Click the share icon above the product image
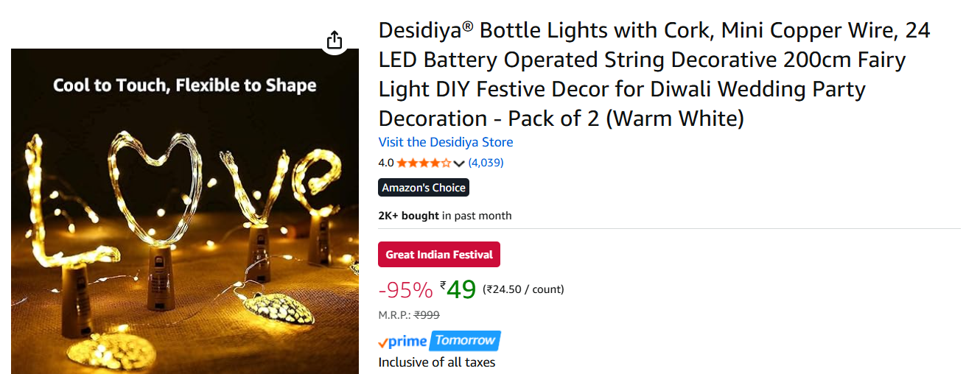This screenshot has height=374, width=980. [335, 39]
